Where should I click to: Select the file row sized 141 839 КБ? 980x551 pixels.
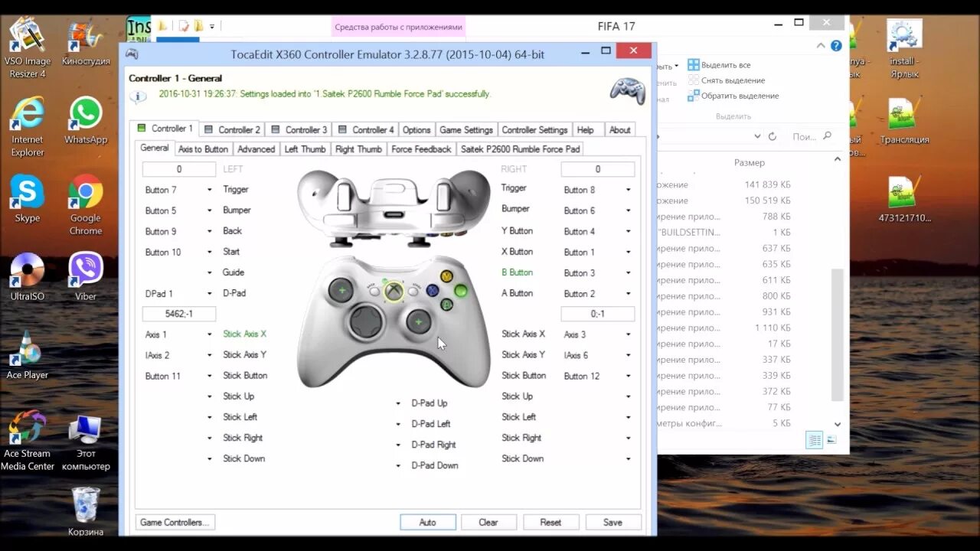pos(724,184)
